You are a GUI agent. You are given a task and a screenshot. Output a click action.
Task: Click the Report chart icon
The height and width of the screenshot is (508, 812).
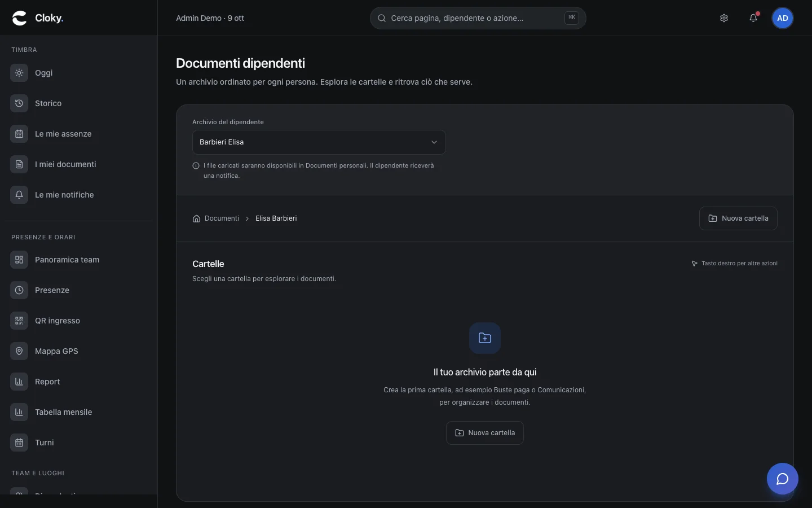pos(19,382)
